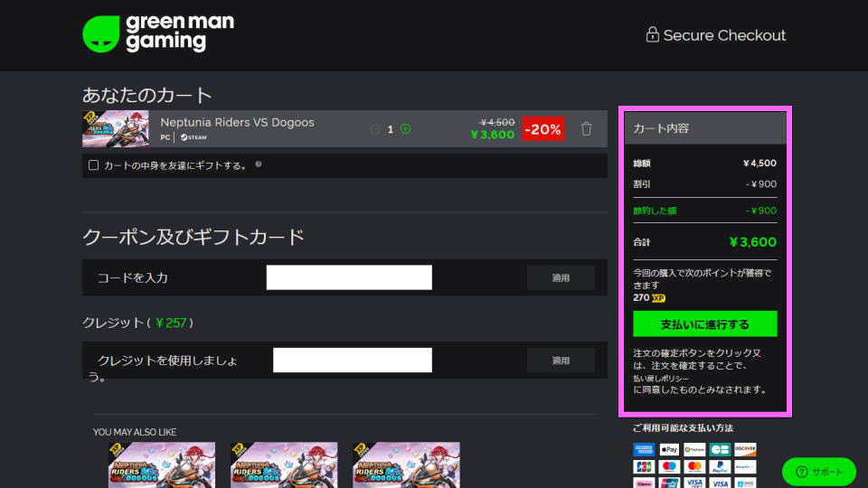Focus the coupon code input field

(349, 277)
